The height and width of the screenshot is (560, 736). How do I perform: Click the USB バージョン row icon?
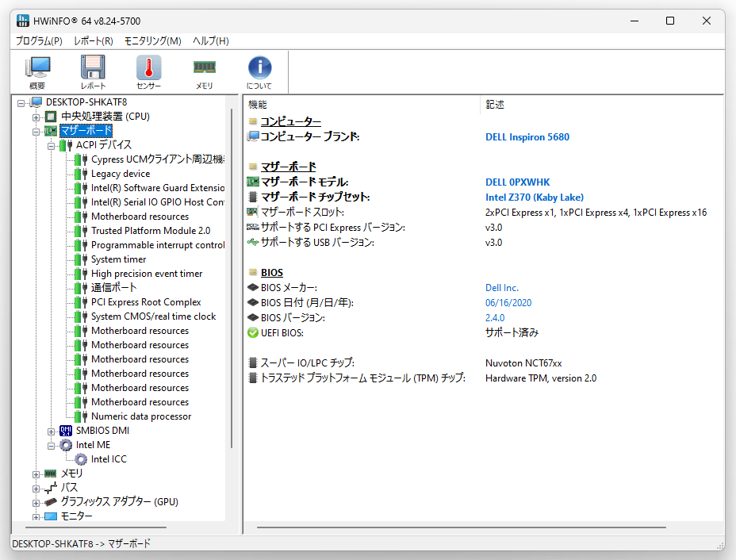(x=253, y=242)
